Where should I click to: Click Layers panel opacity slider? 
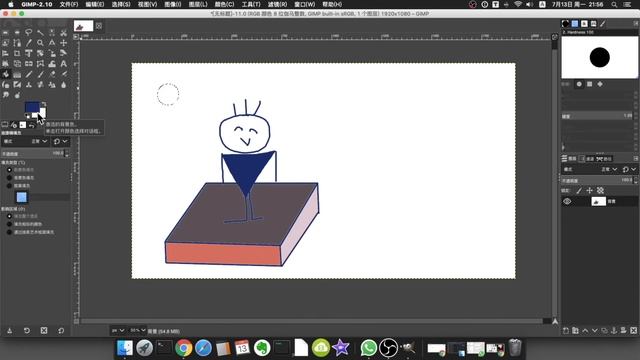tap(596, 180)
